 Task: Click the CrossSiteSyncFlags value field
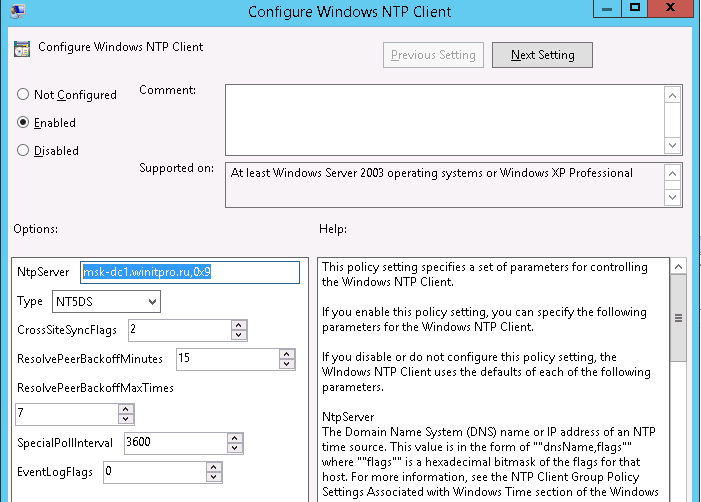tap(180, 330)
